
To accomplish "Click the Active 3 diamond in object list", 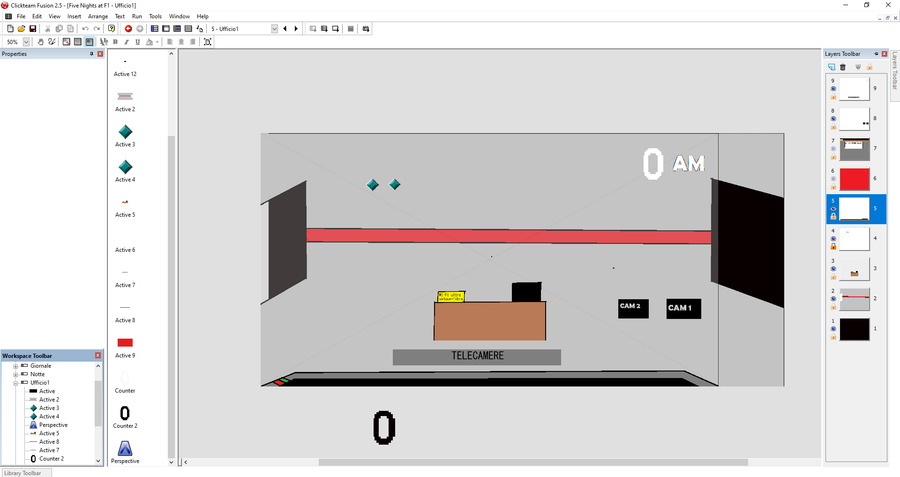I will pyautogui.click(x=125, y=131).
